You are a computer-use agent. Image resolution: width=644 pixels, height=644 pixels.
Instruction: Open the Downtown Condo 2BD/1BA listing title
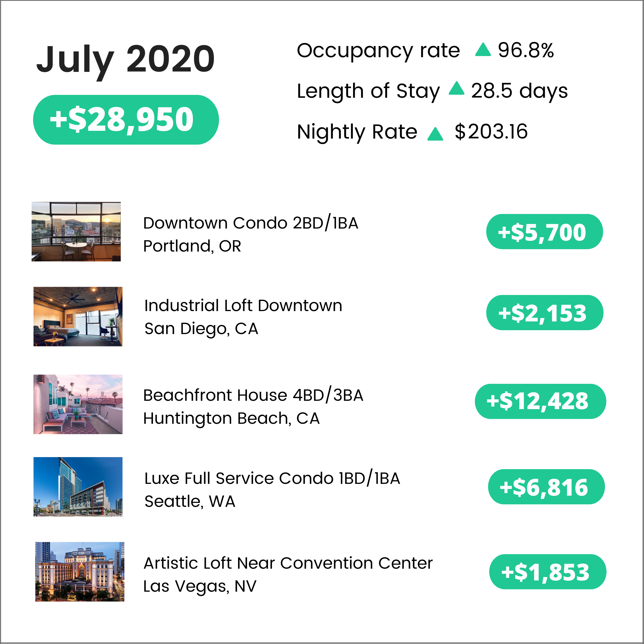coord(250,223)
